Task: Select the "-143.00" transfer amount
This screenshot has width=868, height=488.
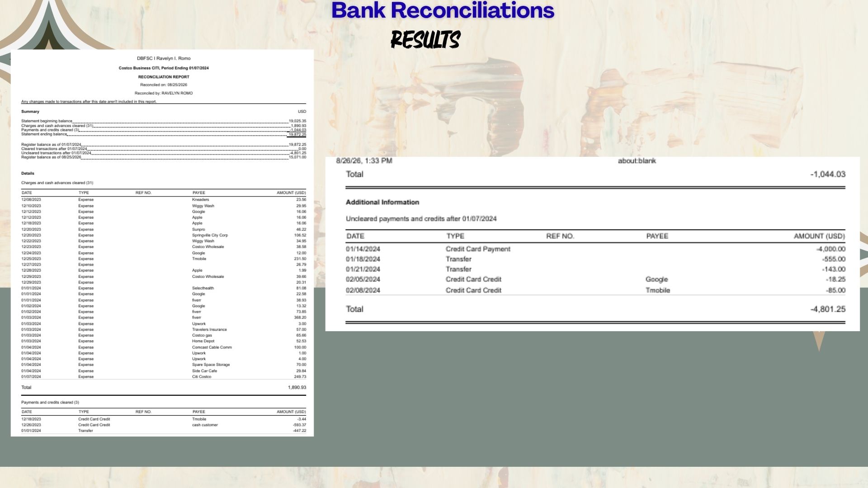Action: pos(834,269)
